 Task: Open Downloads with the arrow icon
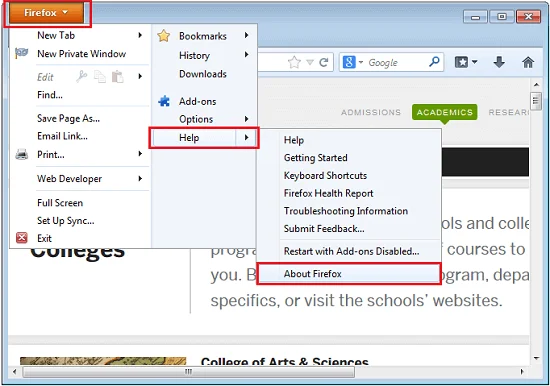click(x=499, y=62)
